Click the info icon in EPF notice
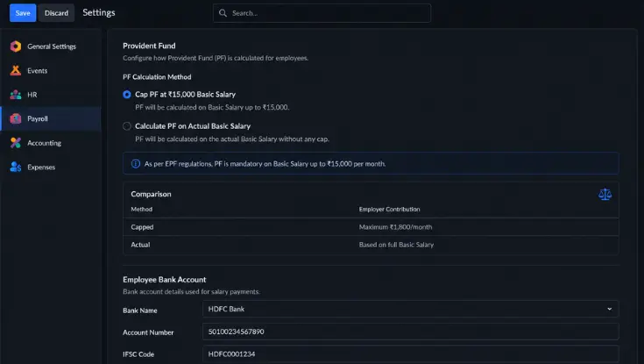The image size is (644, 364). (x=136, y=164)
